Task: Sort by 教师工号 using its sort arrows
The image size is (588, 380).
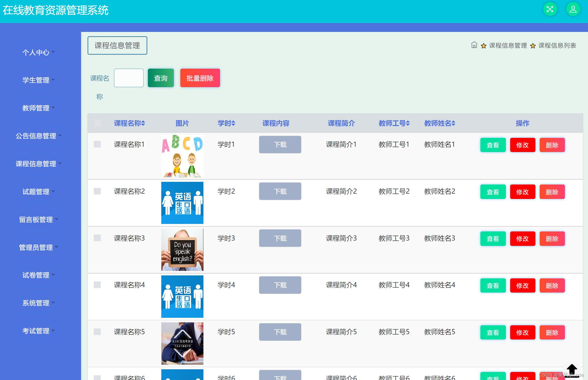Action: 408,123
